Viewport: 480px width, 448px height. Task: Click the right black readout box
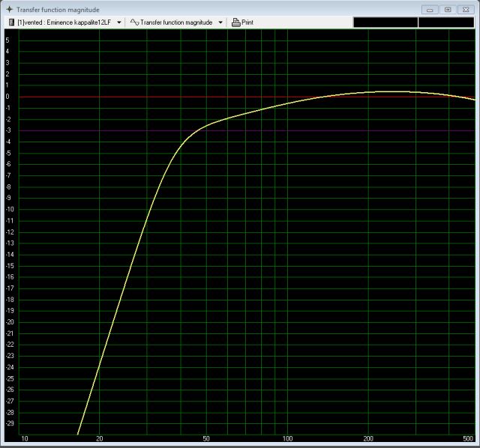coord(445,22)
